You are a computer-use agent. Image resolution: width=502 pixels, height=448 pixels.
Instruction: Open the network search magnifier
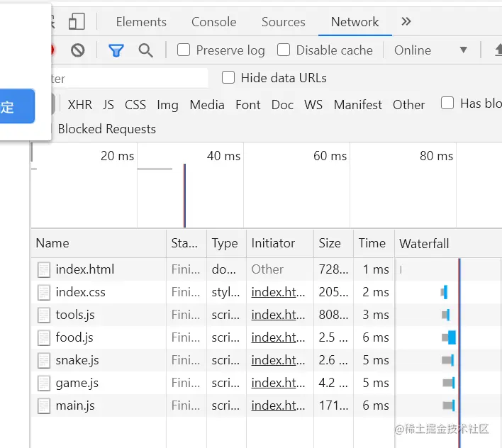point(146,50)
